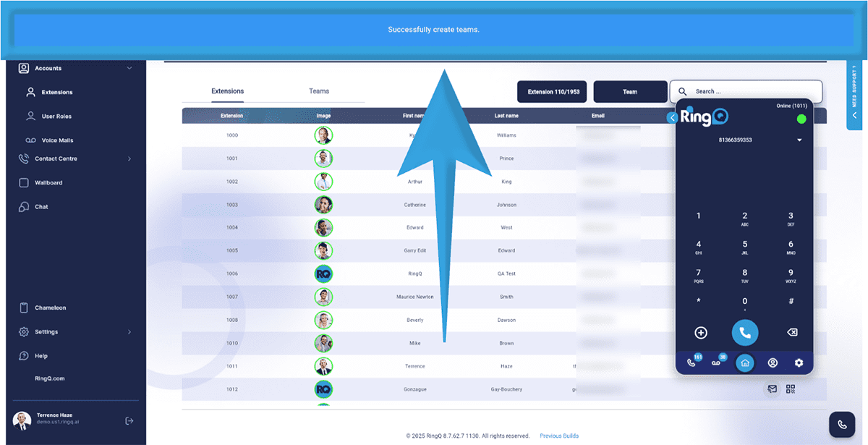
Task: Click the logout icon beside Terrence Haze
Action: [129, 420]
